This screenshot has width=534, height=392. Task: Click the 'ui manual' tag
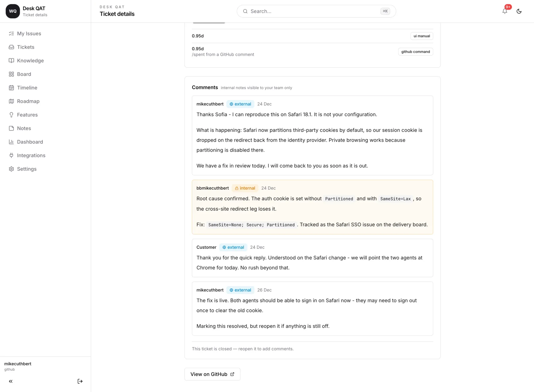(422, 36)
